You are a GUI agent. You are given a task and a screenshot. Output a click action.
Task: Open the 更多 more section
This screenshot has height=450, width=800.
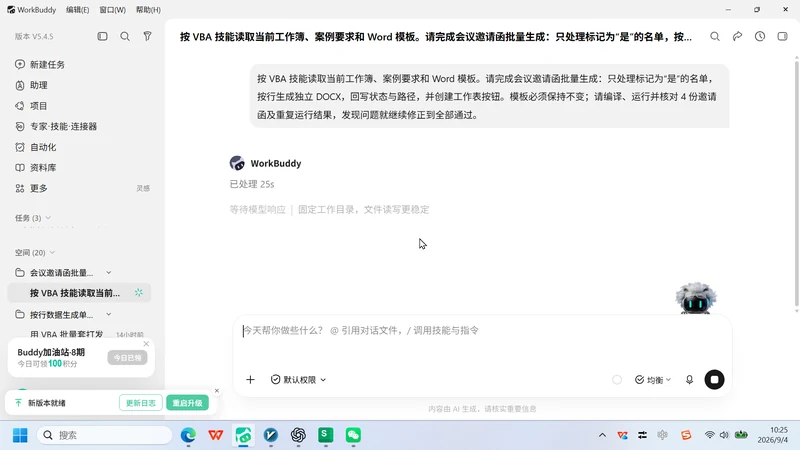click(x=32, y=188)
